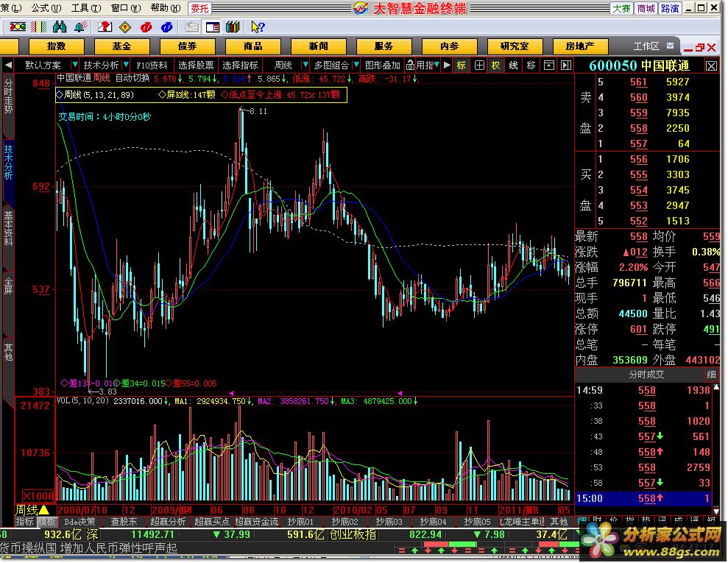
Task: Expand the 多图组合 dropdown arrow
Action: 356,65
